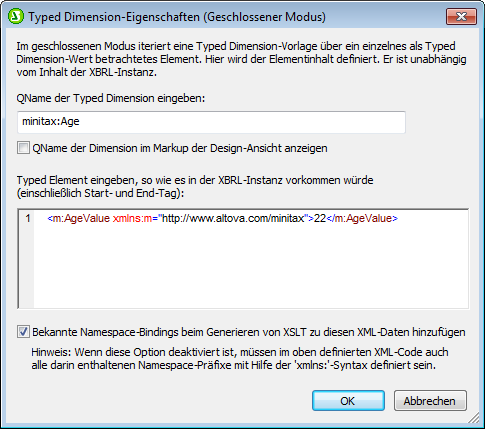
Task: Click empty area of the XML editor
Action: pyautogui.click(x=250, y=267)
